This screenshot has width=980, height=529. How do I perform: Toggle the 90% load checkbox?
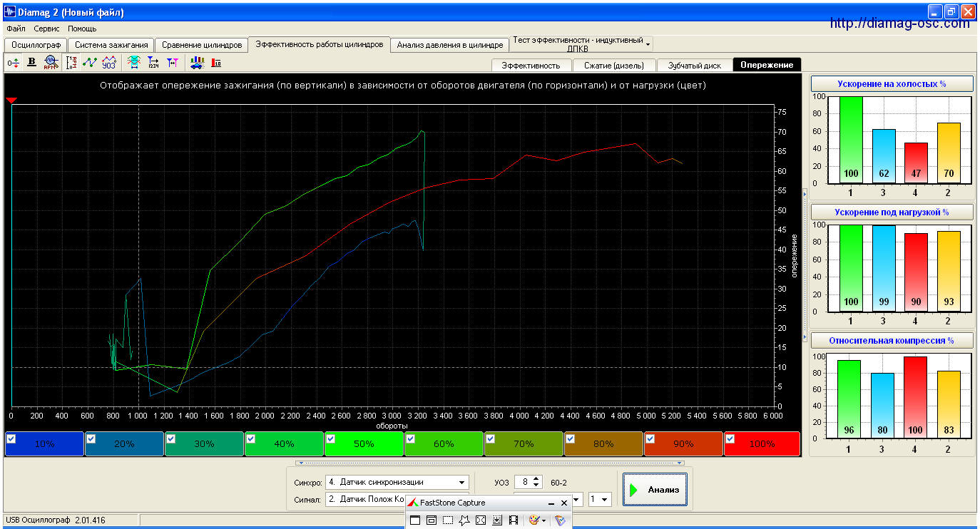pyautogui.click(x=650, y=439)
